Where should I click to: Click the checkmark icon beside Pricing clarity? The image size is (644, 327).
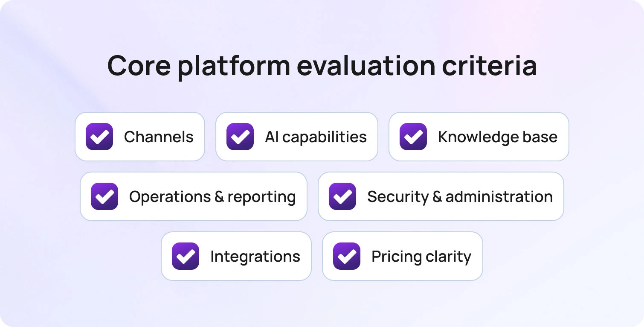pyautogui.click(x=347, y=256)
